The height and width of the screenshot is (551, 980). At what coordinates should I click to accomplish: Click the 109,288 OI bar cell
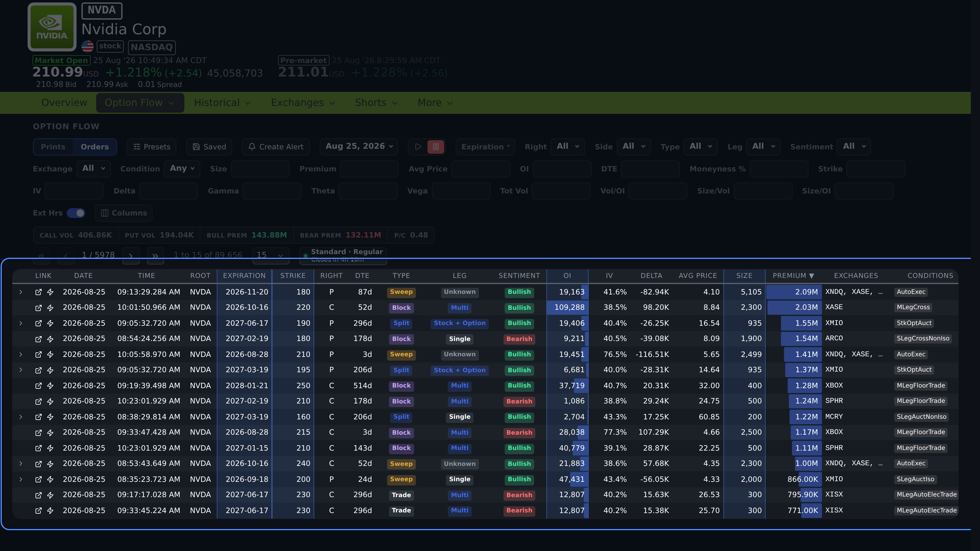[567, 308]
